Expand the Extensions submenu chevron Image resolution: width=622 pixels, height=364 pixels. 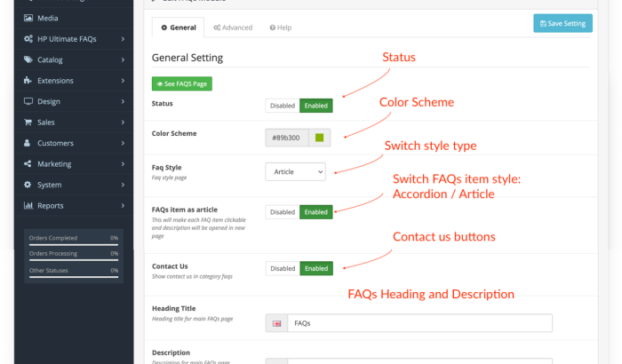[x=123, y=81]
